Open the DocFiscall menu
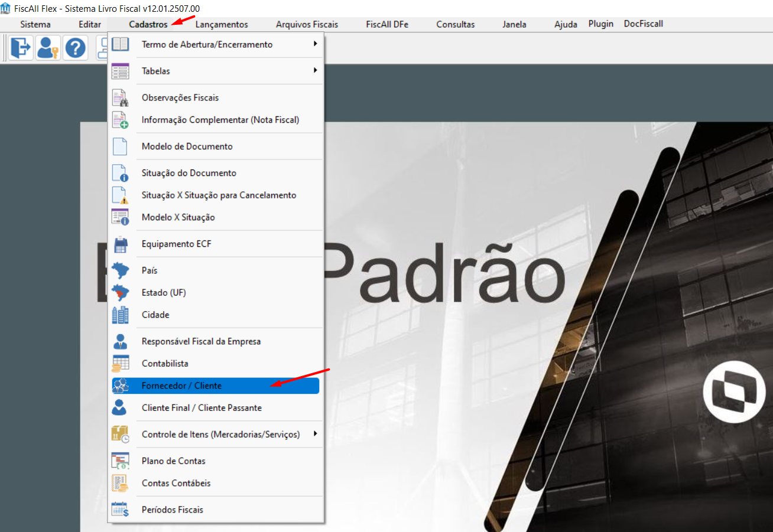The width and height of the screenshot is (773, 532). (644, 24)
